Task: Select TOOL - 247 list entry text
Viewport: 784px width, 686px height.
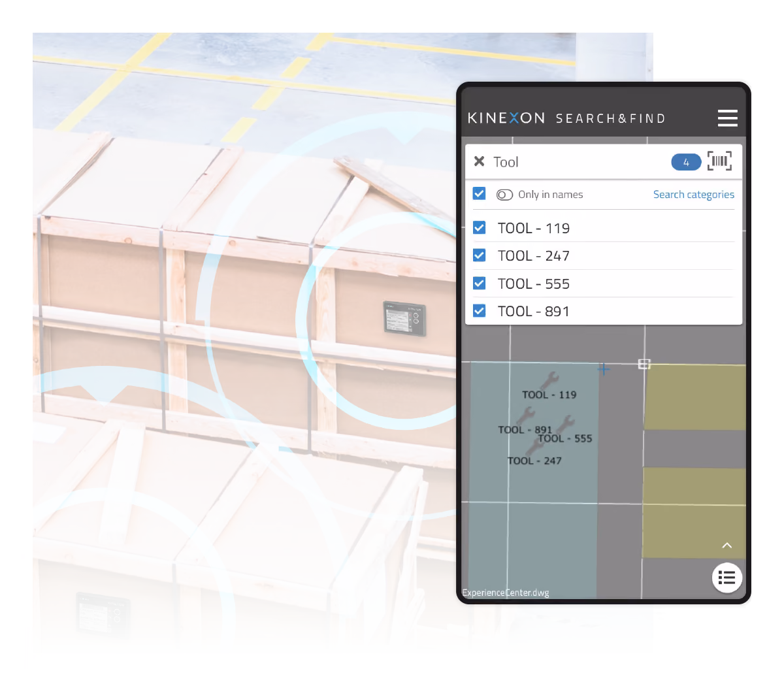Action: [x=534, y=255]
